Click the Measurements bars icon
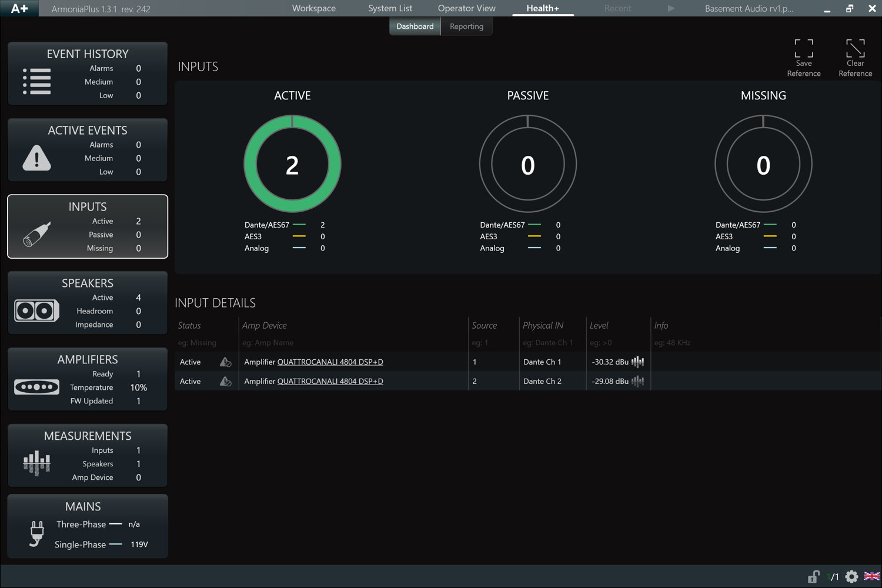The height and width of the screenshot is (588, 882). (36, 463)
